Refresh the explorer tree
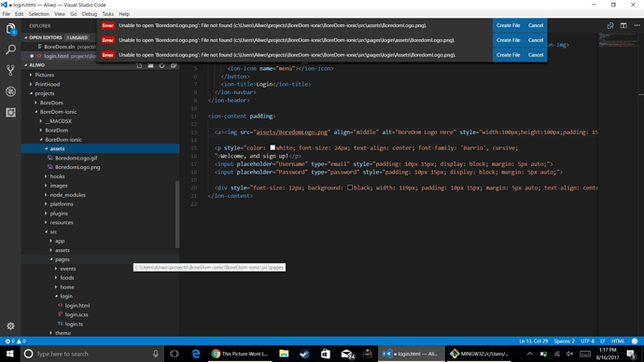Viewport: 644px width, 362px height. 161,65
